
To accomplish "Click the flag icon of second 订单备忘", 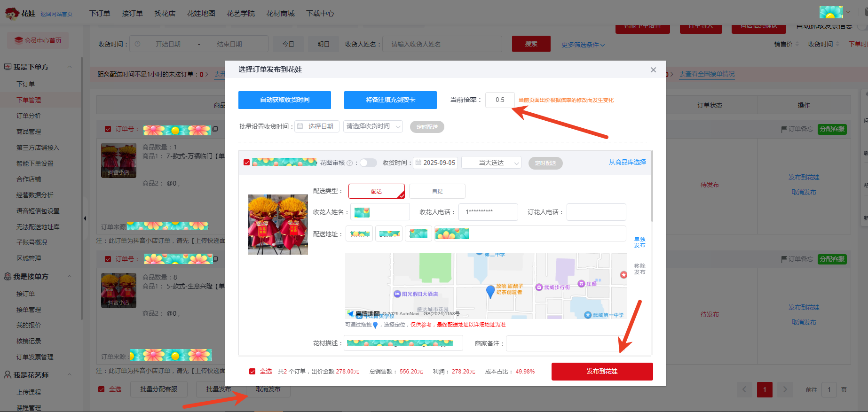I will pyautogui.click(x=784, y=259).
